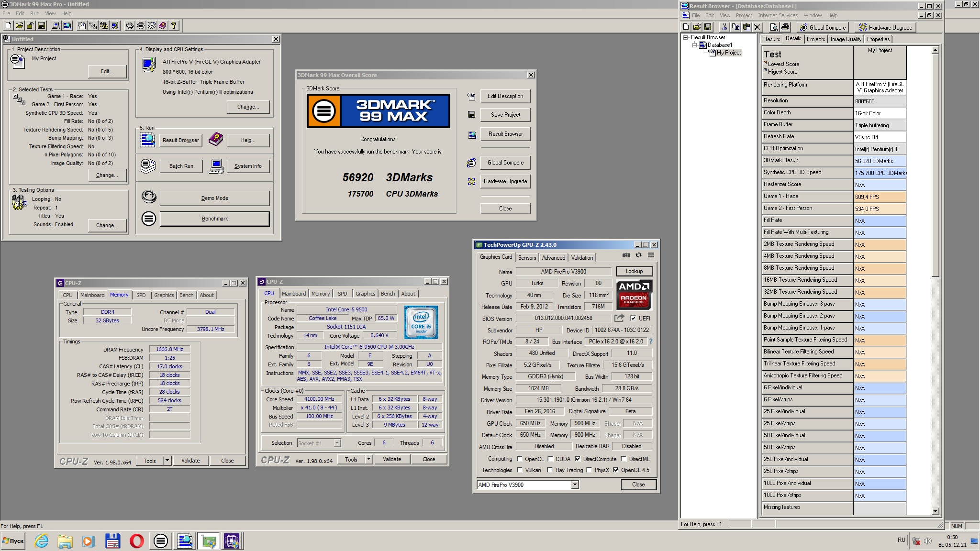The image size is (980, 551).
Task: Click Validate button in CPU-Z CPU window
Action: [392, 459]
